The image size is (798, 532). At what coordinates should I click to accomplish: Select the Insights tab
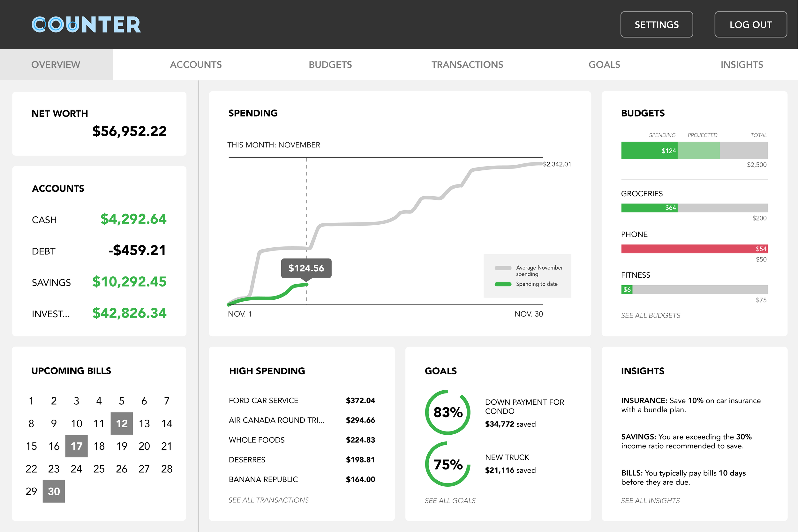(742, 64)
